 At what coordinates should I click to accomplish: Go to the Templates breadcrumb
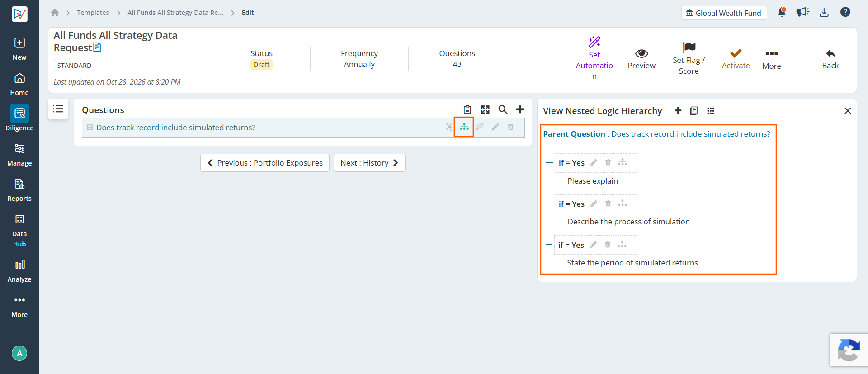coord(93,13)
